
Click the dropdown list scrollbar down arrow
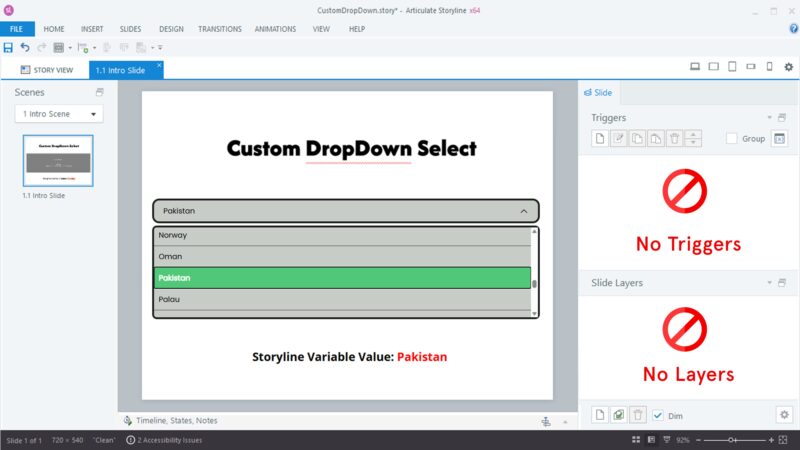534,313
